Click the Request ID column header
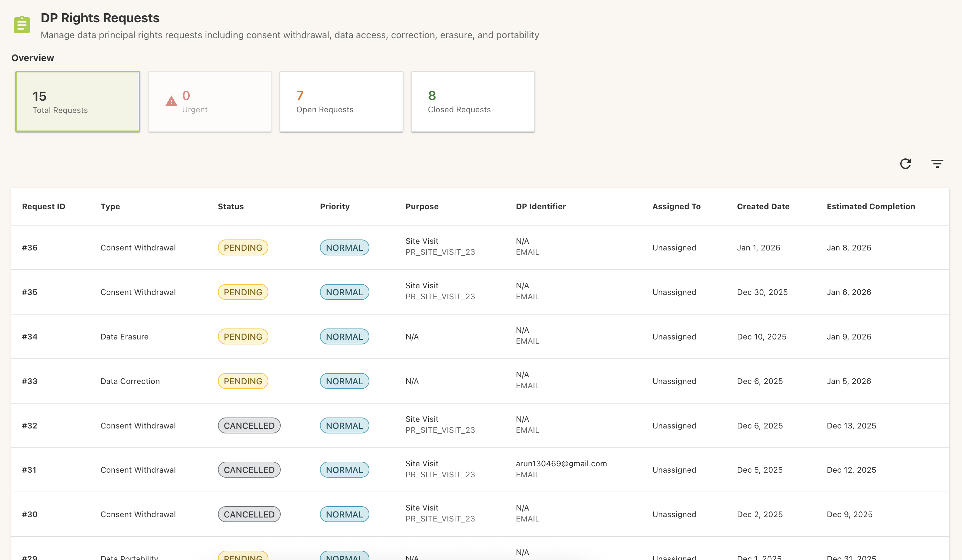This screenshot has height=560, width=962. point(44,206)
